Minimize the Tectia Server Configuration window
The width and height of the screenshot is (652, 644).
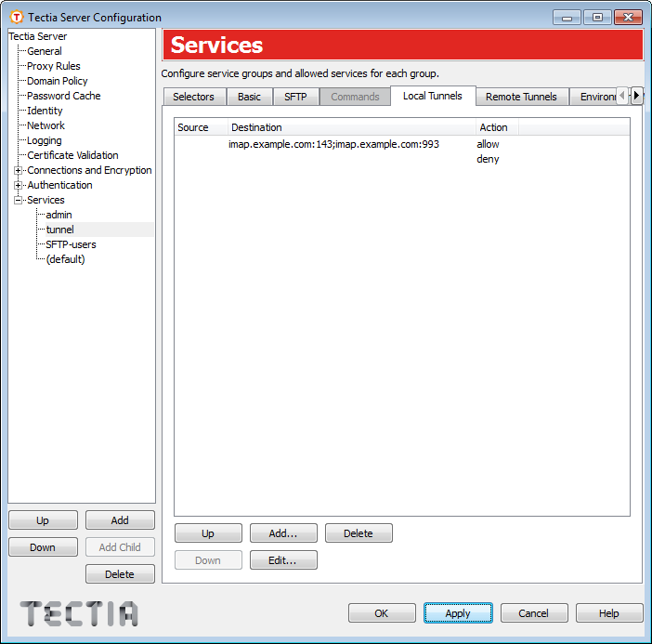pos(567,18)
